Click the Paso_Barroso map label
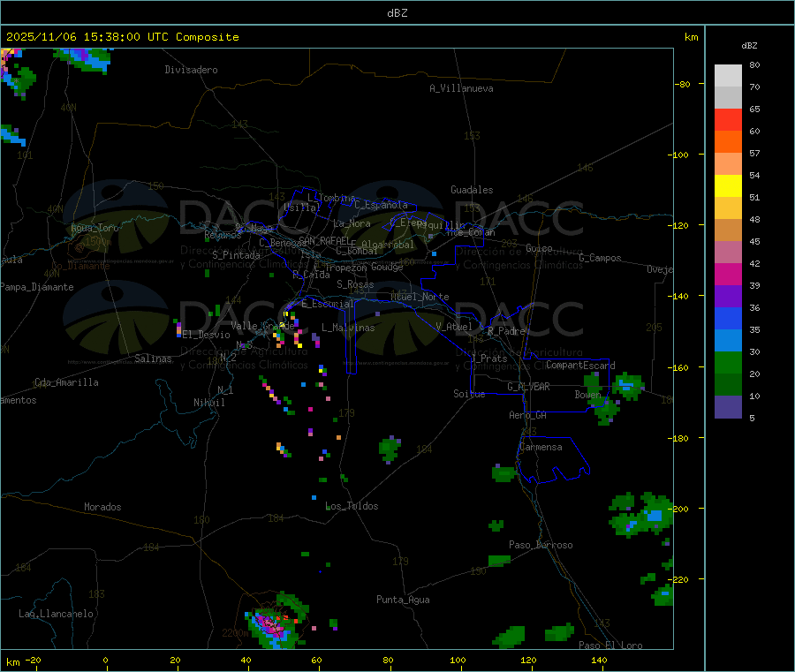The width and height of the screenshot is (795, 672). coord(541,545)
